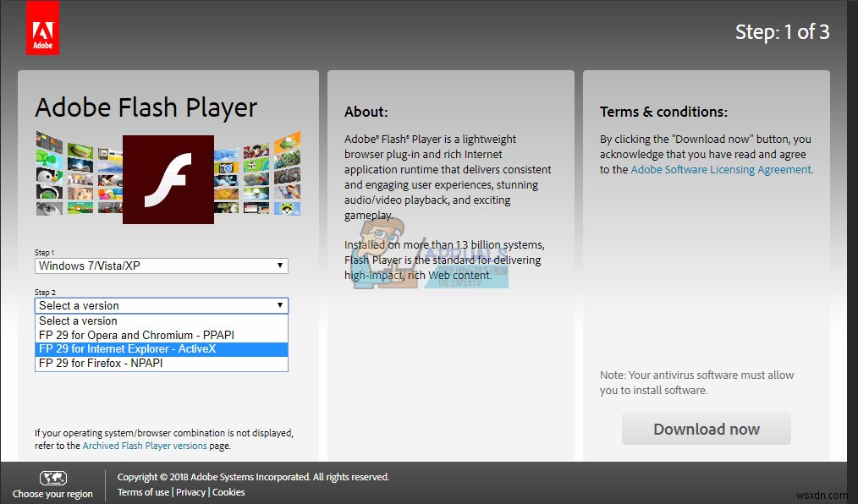This screenshot has height=504, width=858.
Task: Open the Cookies link
Action: 228,492
